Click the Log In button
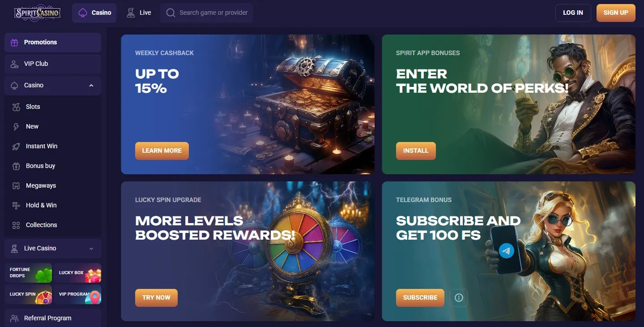The image size is (644, 327). [573, 13]
